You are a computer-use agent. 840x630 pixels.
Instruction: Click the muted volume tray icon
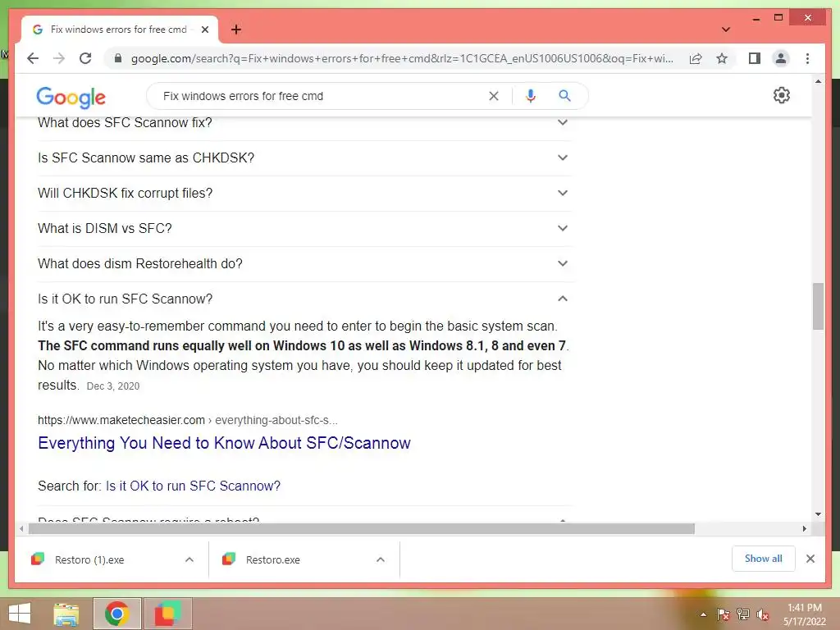763,614
